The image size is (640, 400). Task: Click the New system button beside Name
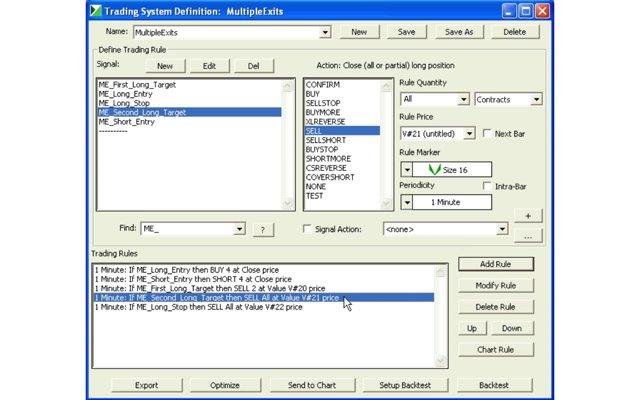pyautogui.click(x=359, y=32)
